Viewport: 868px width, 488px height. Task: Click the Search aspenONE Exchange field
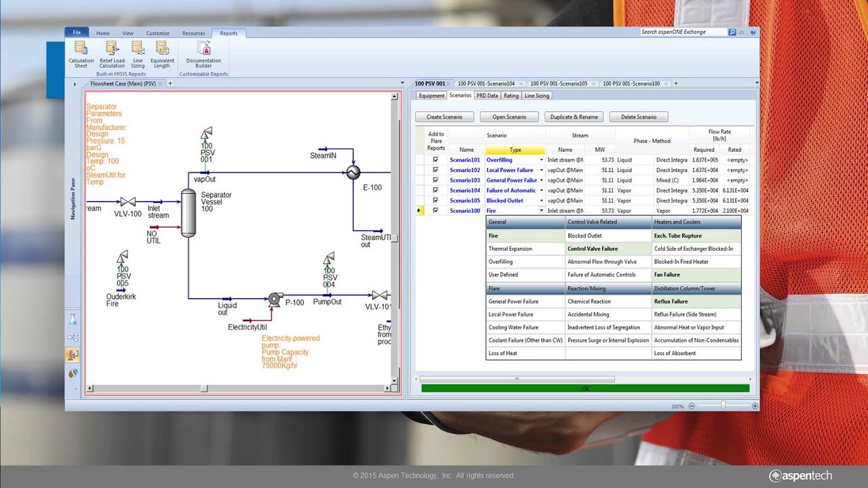[x=684, y=32]
